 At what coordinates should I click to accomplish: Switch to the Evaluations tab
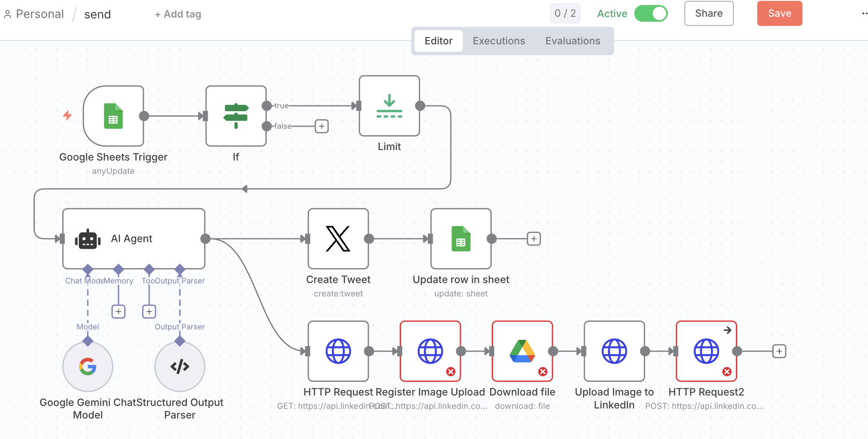point(573,41)
